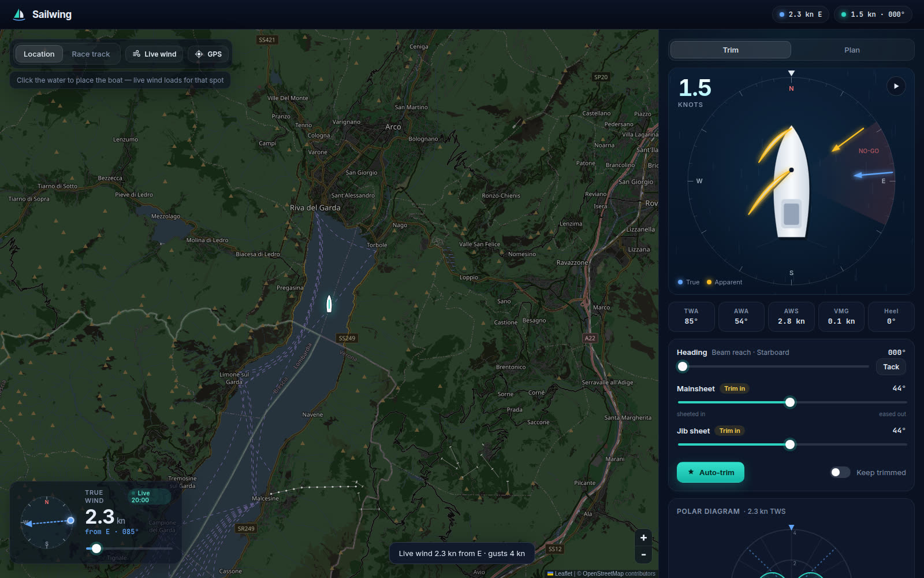The height and width of the screenshot is (578, 924).
Task: Click the true wind mini compass
Action: pyautogui.click(x=47, y=522)
